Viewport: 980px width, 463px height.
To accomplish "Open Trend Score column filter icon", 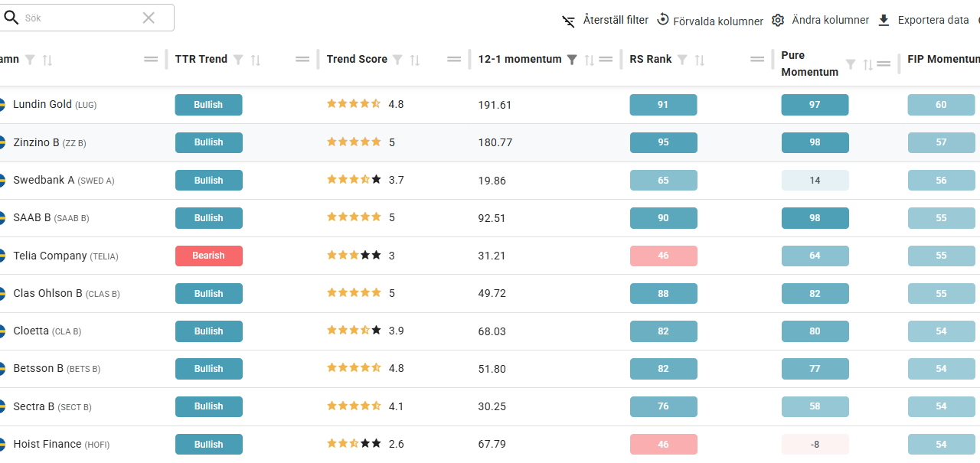I will coord(397,60).
